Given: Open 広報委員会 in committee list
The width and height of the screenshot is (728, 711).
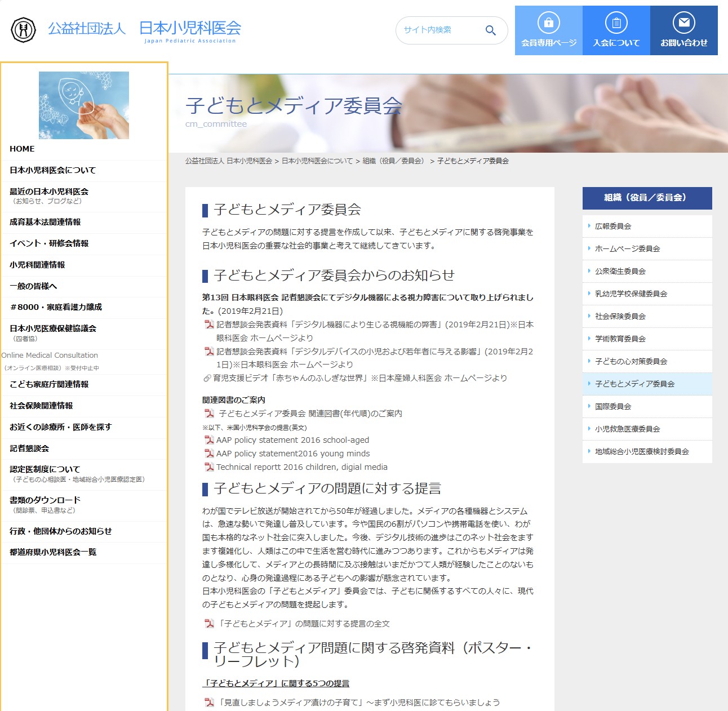Looking at the screenshot, I should (x=647, y=226).
